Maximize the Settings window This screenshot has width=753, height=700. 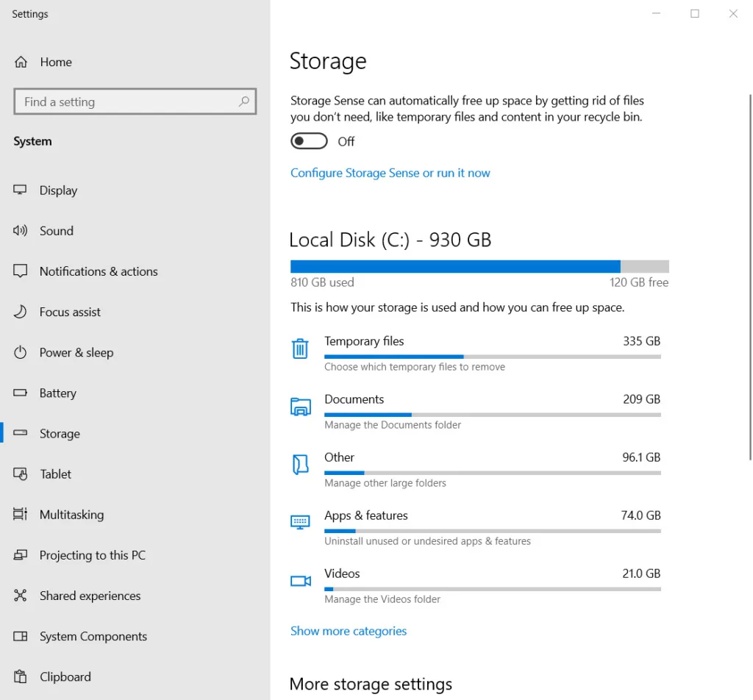tap(694, 13)
